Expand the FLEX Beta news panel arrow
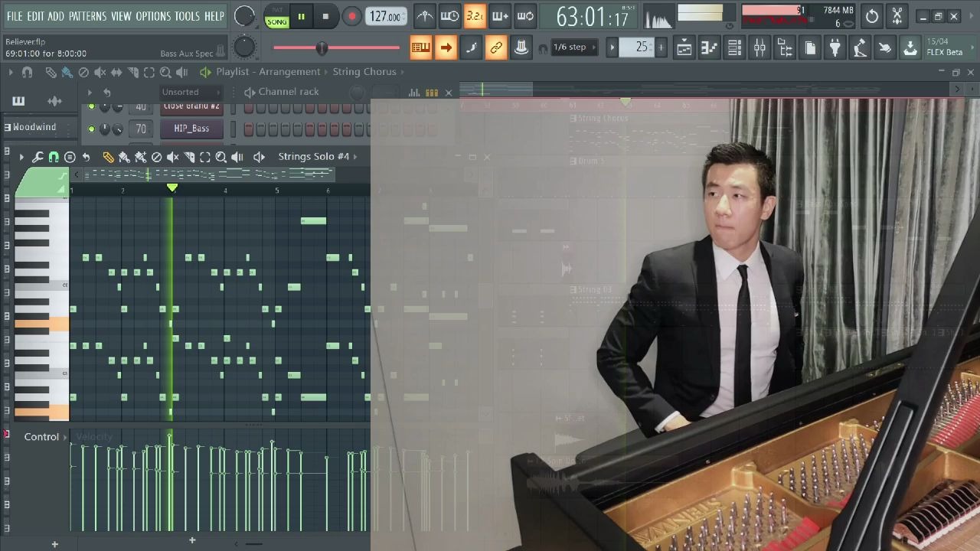980x551 pixels. point(972,47)
